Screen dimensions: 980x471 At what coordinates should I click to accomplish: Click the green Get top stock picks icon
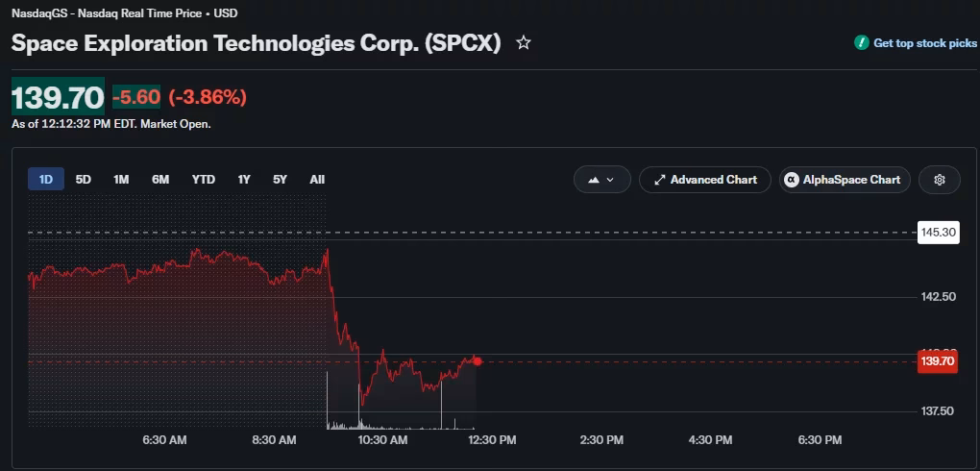point(862,43)
